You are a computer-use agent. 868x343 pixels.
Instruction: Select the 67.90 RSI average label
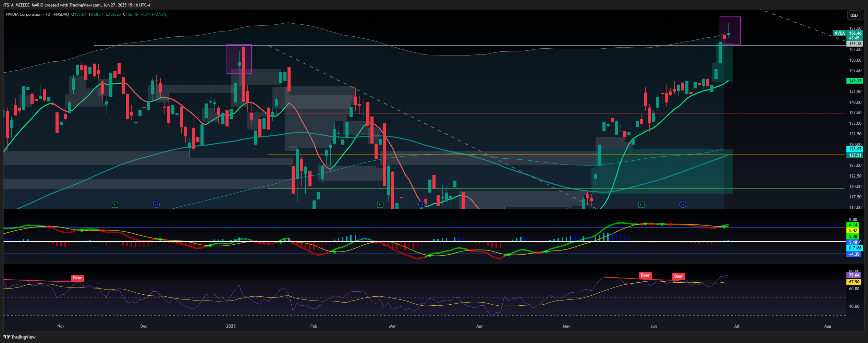854,282
